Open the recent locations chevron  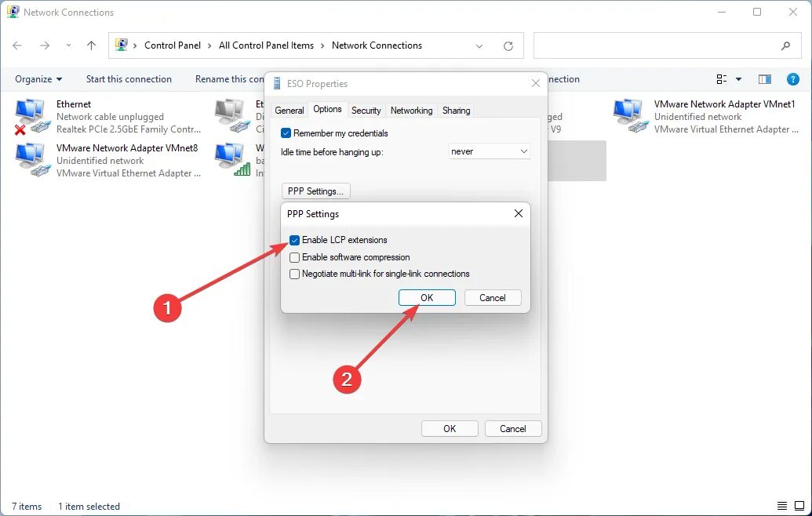[x=68, y=45]
